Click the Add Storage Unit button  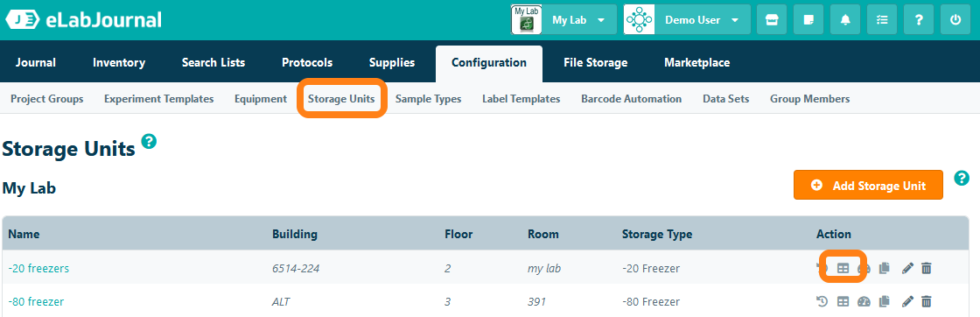pyautogui.click(x=868, y=185)
